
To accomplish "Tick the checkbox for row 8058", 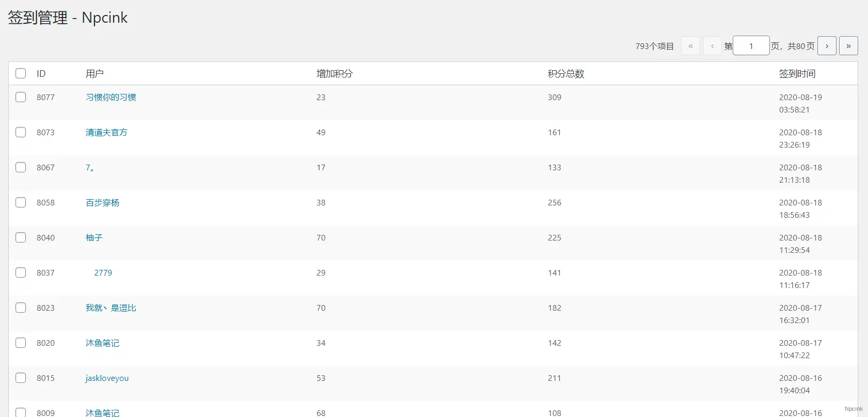I will [x=21, y=202].
